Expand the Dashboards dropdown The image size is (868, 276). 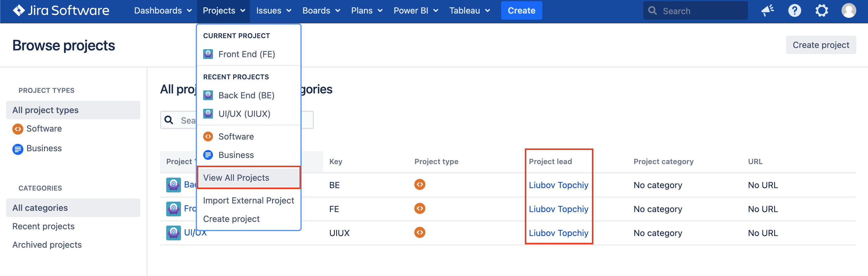click(163, 10)
